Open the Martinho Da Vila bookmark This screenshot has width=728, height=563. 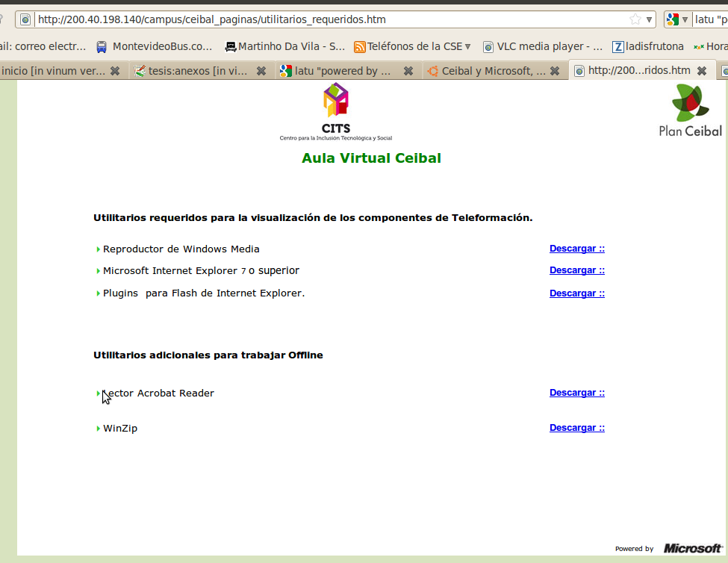pos(284,46)
